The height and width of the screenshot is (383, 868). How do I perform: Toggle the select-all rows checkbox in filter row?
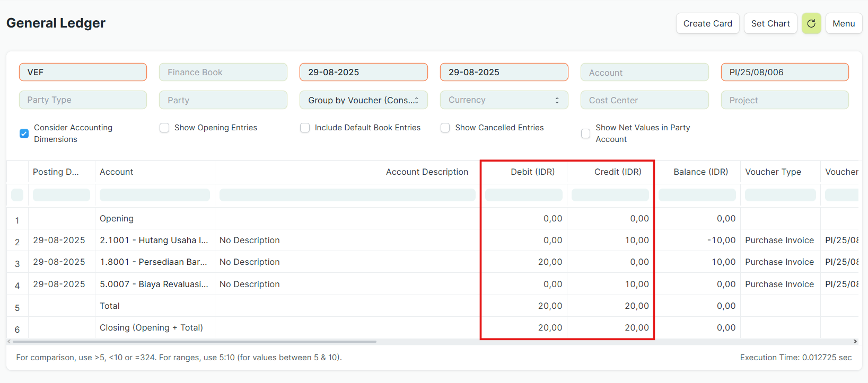[17, 195]
